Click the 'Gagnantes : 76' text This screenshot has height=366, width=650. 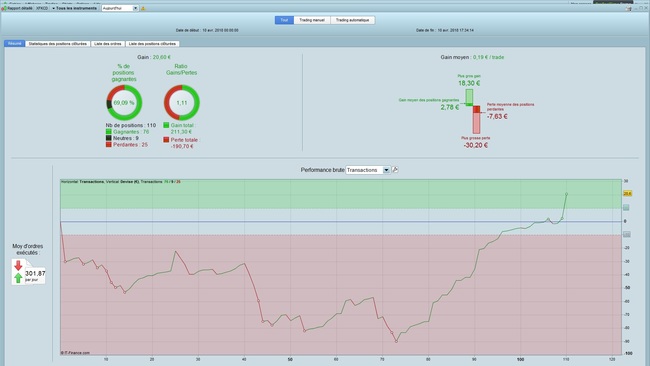point(131,132)
